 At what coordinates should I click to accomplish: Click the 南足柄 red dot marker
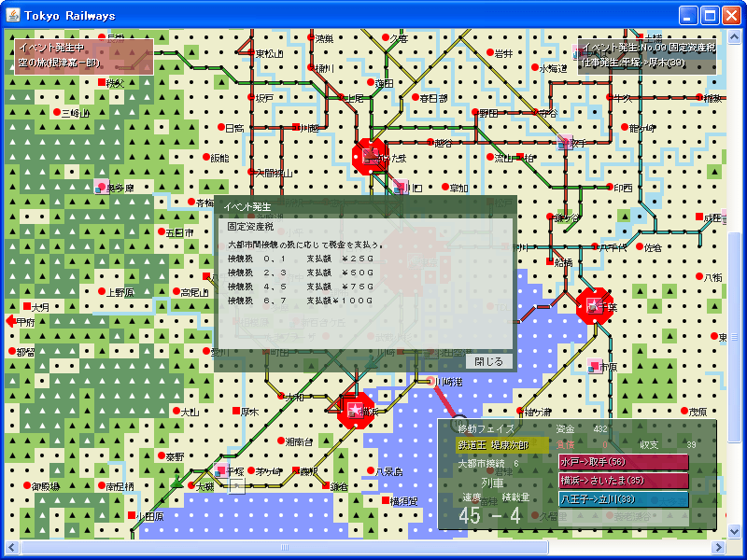(101, 485)
